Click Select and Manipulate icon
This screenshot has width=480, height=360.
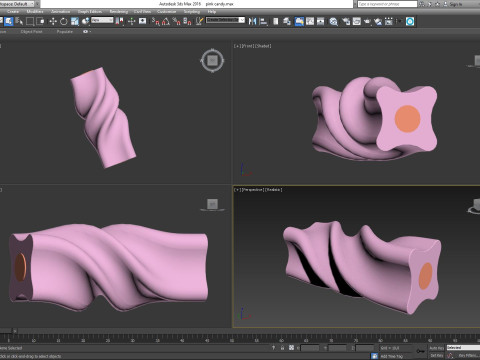pos(131,21)
